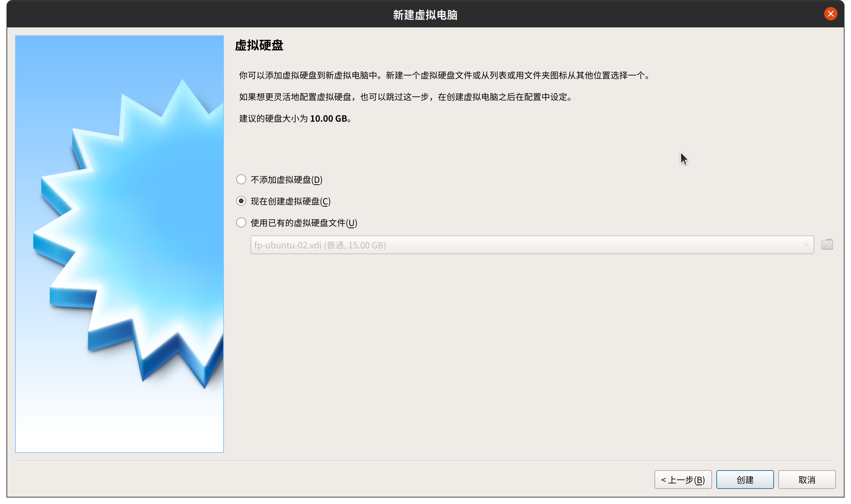Click the paragraph starting 你可以添加虚拟硬盘
The height and width of the screenshot is (504, 851).
pyautogui.click(x=445, y=75)
